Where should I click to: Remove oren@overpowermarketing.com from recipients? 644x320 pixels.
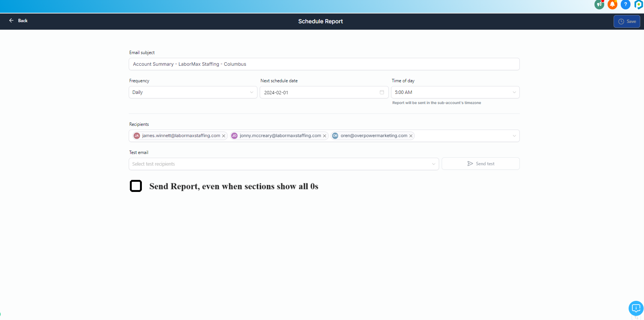[x=411, y=136]
